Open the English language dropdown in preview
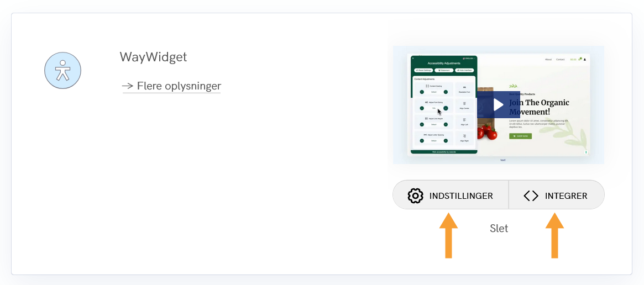This screenshot has height=285, width=644. (x=469, y=58)
